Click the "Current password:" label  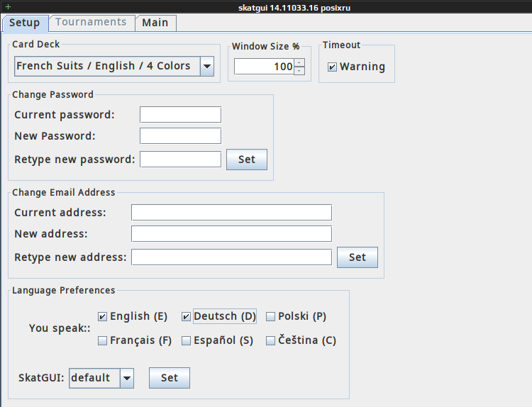65,115
